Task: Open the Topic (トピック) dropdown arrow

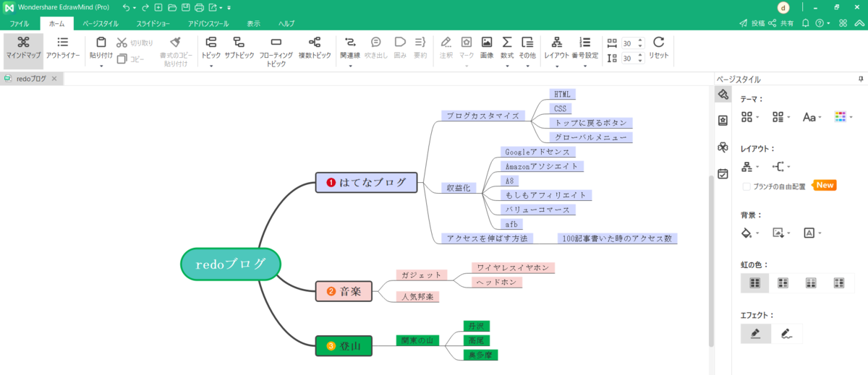Action: click(x=211, y=65)
